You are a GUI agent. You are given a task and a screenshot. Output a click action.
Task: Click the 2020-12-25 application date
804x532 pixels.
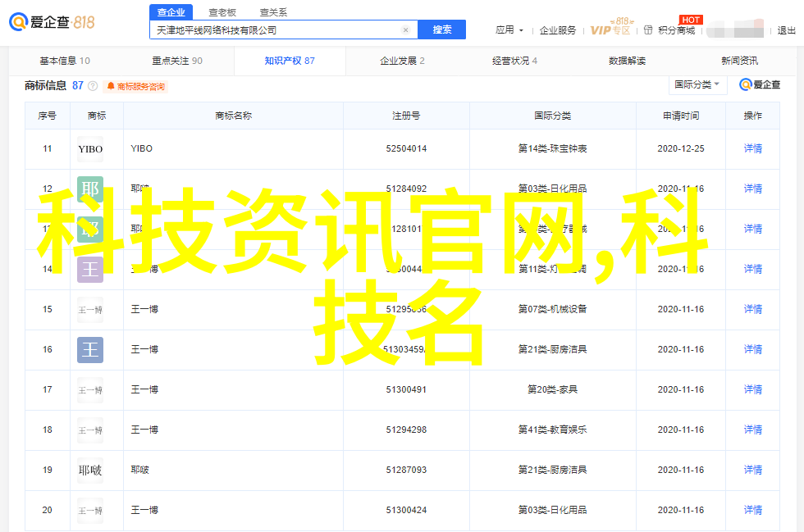681,148
